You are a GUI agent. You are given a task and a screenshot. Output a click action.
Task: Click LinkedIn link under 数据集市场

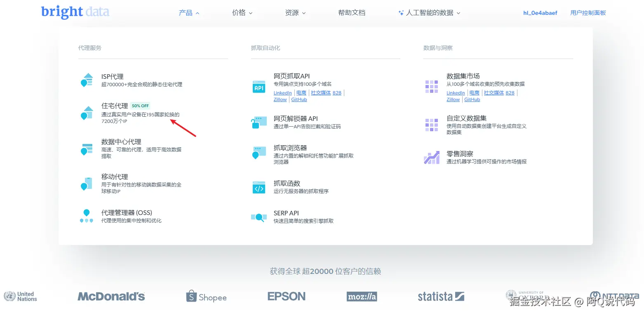click(456, 93)
